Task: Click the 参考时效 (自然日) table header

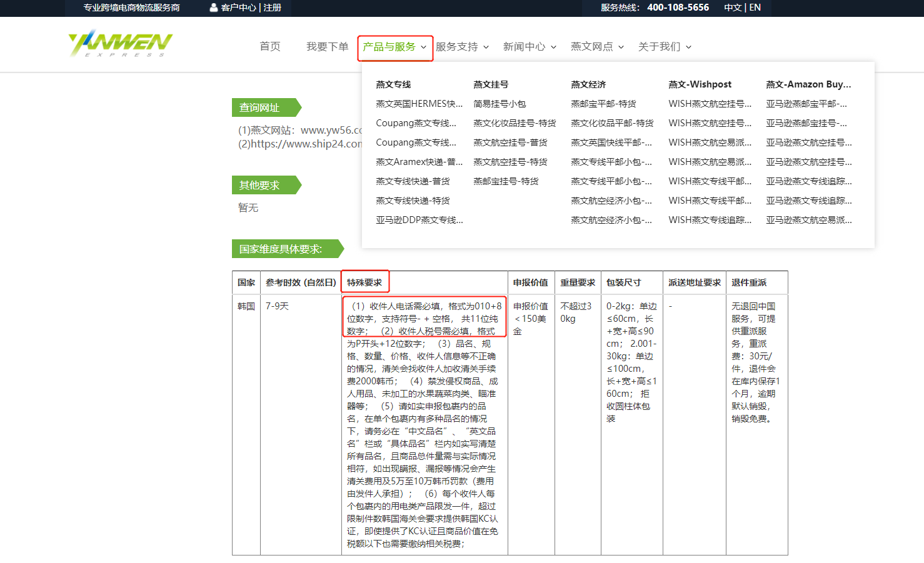Action: coord(301,282)
